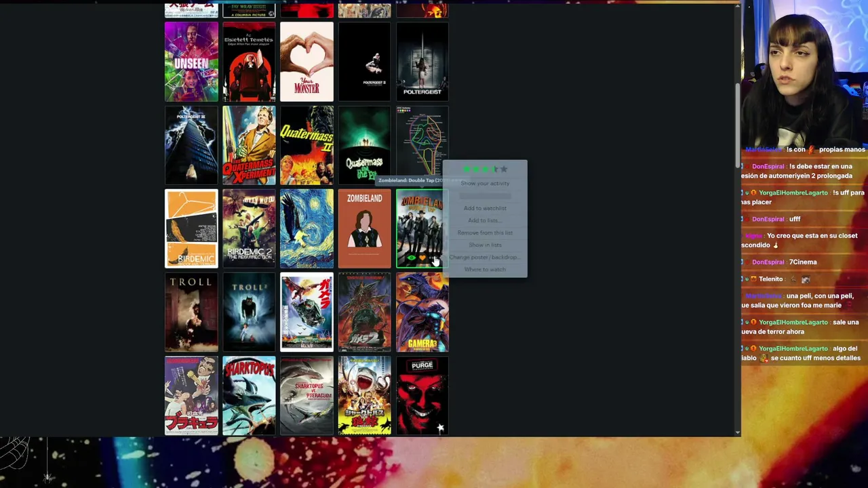Toggle the green watched eye on Zombieland: Double Tap
Viewport: 868px width, 488px height.
tap(411, 258)
